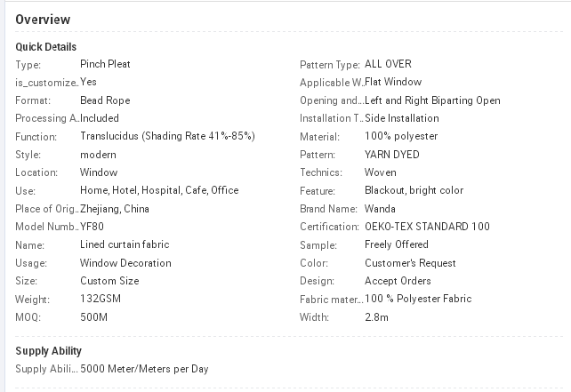This screenshot has width=571, height=392.
Task: Click the ALL OVER pattern type value
Action: pyautogui.click(x=388, y=64)
